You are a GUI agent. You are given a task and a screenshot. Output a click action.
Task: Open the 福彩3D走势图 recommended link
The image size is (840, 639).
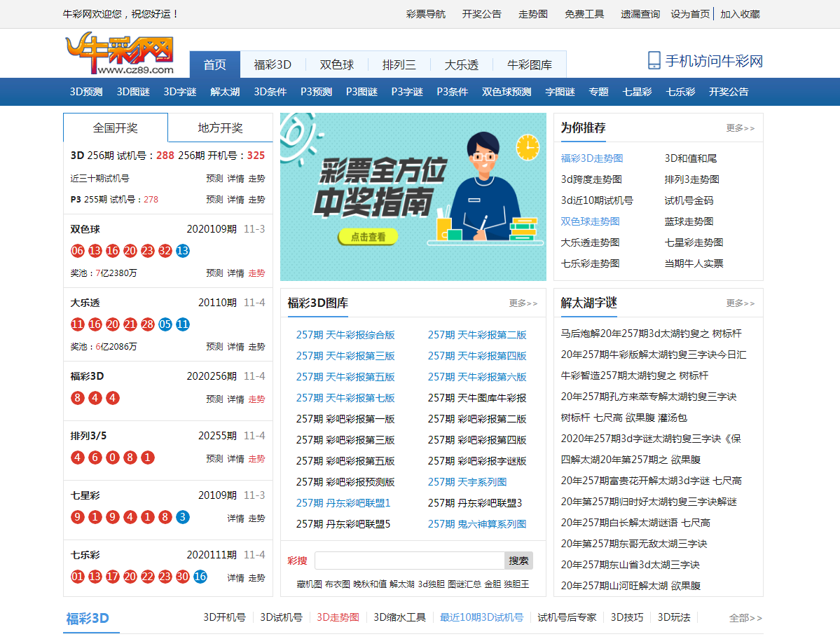tap(592, 158)
